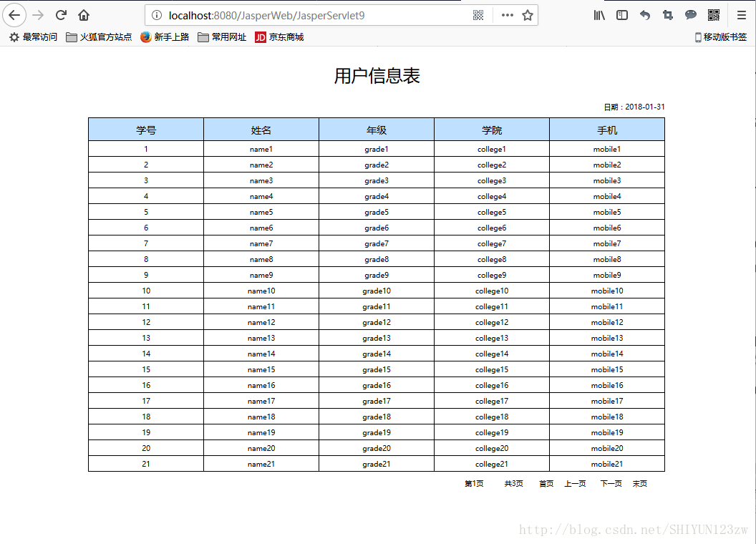The height and width of the screenshot is (544, 756).
Task: Click the QR code icon in address bar
Action: click(x=478, y=16)
